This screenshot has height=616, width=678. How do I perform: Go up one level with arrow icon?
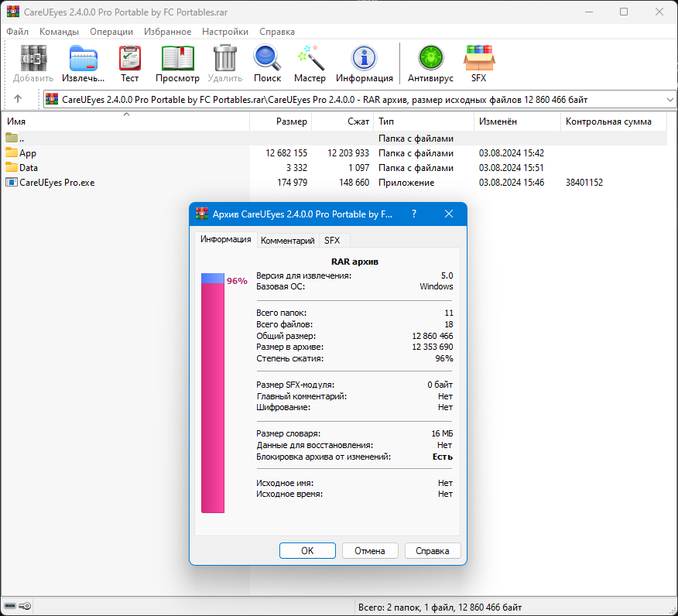[x=18, y=99]
